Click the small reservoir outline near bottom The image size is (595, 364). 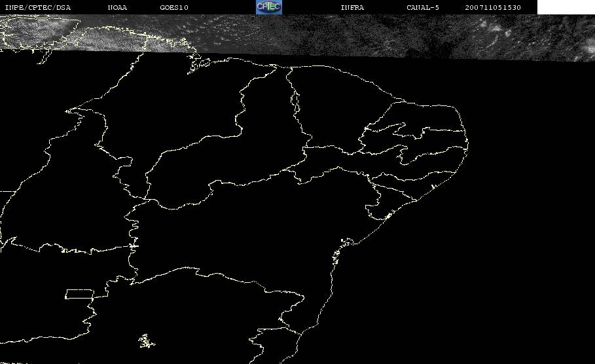(147, 340)
